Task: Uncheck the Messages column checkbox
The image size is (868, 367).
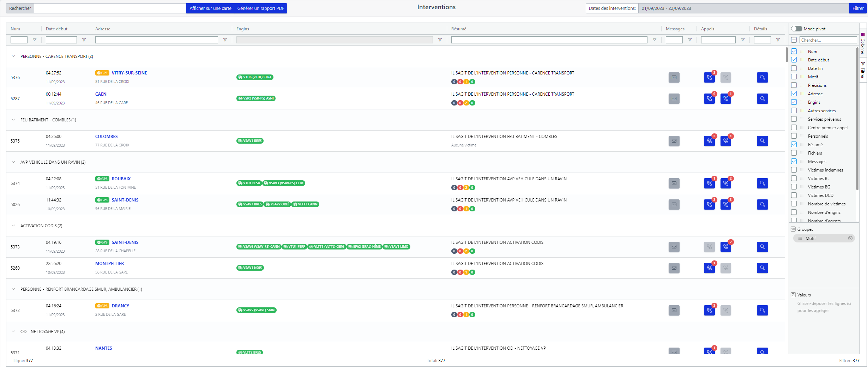Action: (794, 162)
